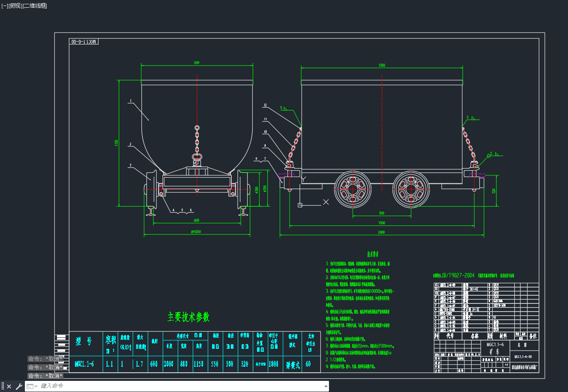Viewport: 568px width, 392px height.
Task: Grab the command line grip handle
Action: point(3,386)
